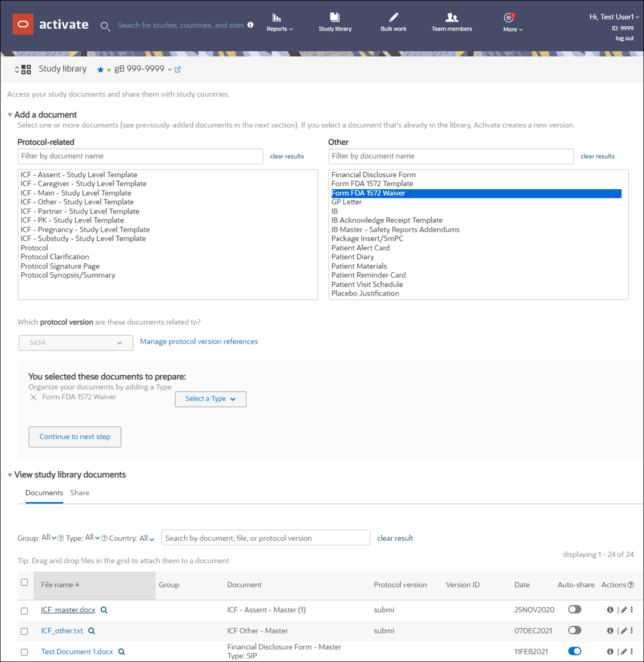Open study in new window icon
This screenshot has height=662, width=644.
tap(178, 69)
